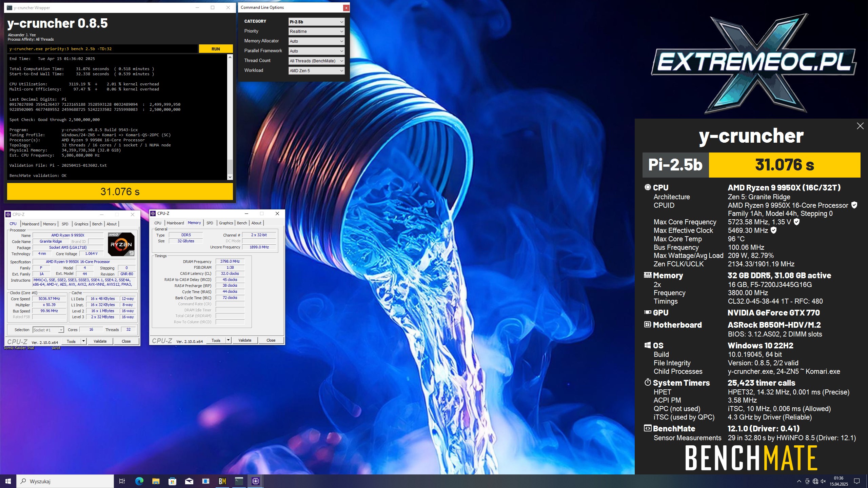868x488 pixels.
Task: Open the network tray icon
Action: click(x=815, y=481)
